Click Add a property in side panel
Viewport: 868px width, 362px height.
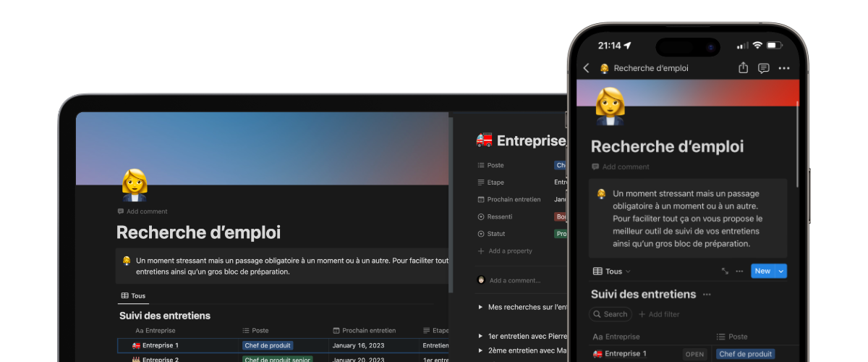(505, 251)
